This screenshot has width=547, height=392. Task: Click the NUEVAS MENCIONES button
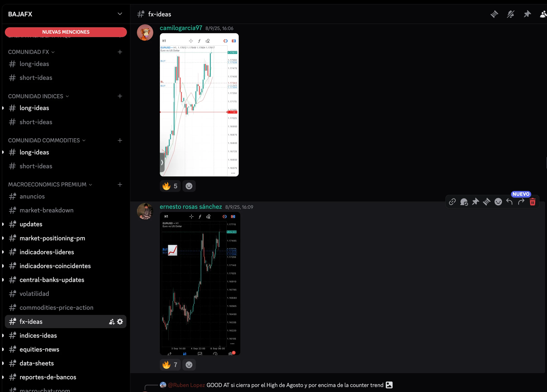(x=66, y=32)
